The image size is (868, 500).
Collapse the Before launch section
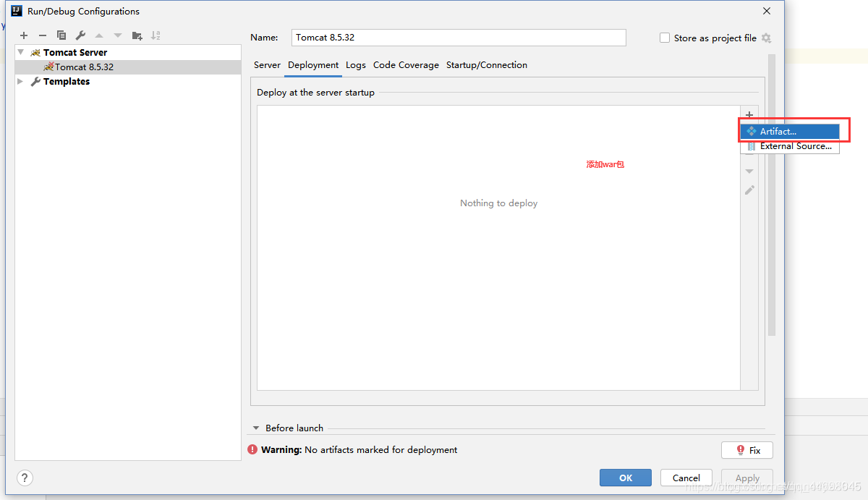coord(256,428)
